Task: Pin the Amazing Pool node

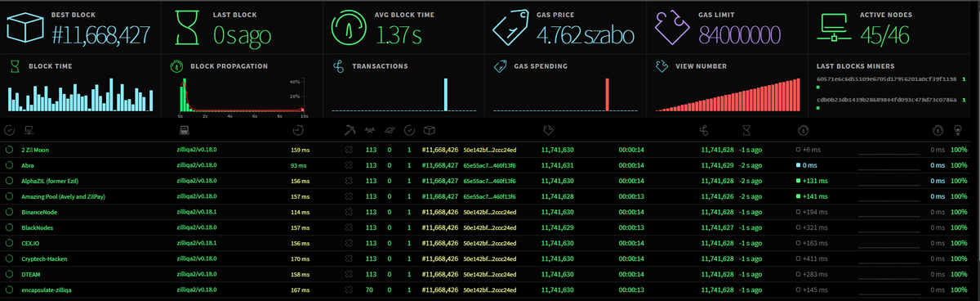Action: click(9, 196)
